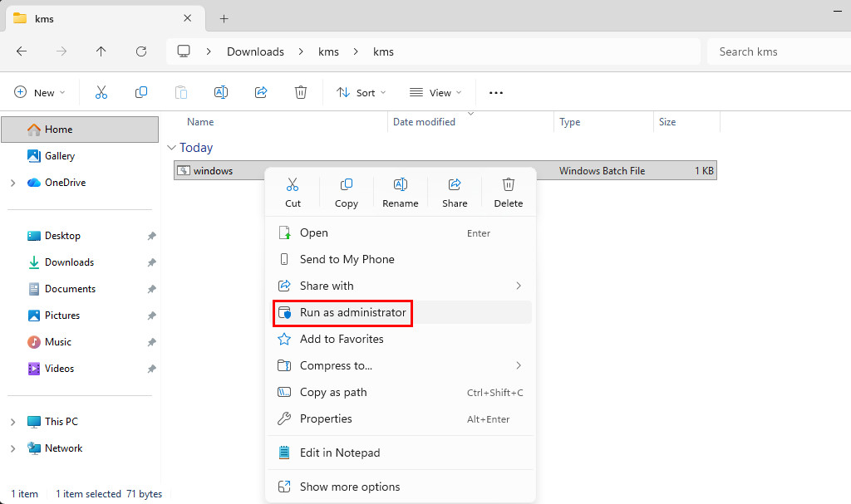Click Downloads in the breadcrumb path
Image resolution: width=851 pixels, height=504 pixels.
255,51
